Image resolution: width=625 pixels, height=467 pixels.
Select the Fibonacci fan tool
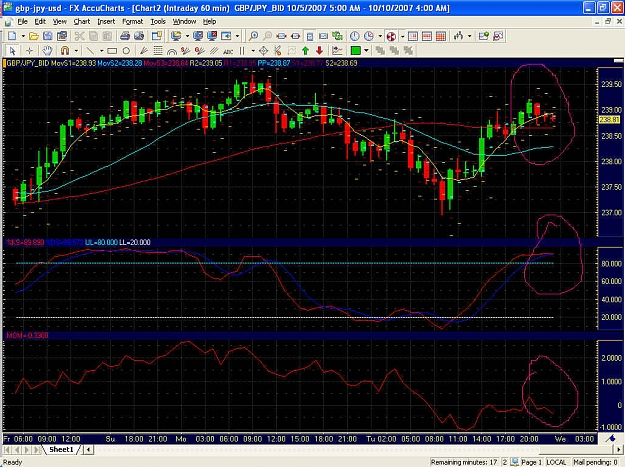(144, 51)
